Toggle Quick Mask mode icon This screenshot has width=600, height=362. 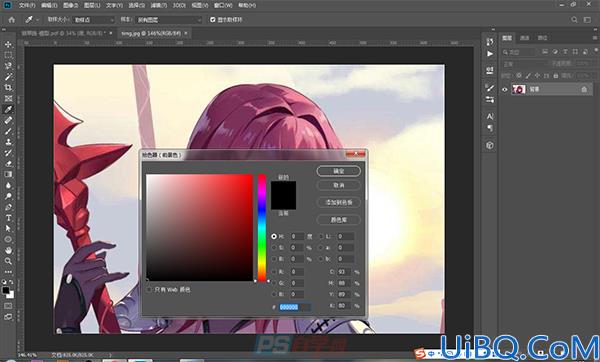[x=8, y=306]
